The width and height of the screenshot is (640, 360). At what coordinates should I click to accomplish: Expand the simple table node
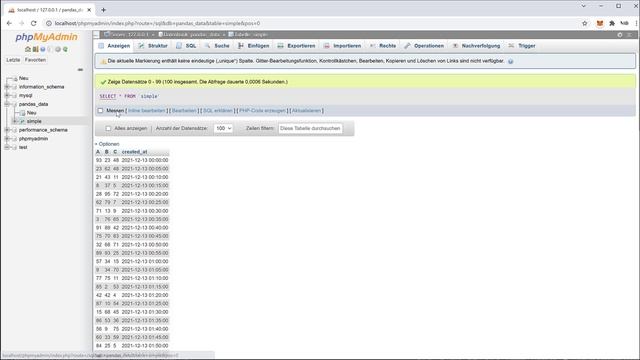pos(15,121)
